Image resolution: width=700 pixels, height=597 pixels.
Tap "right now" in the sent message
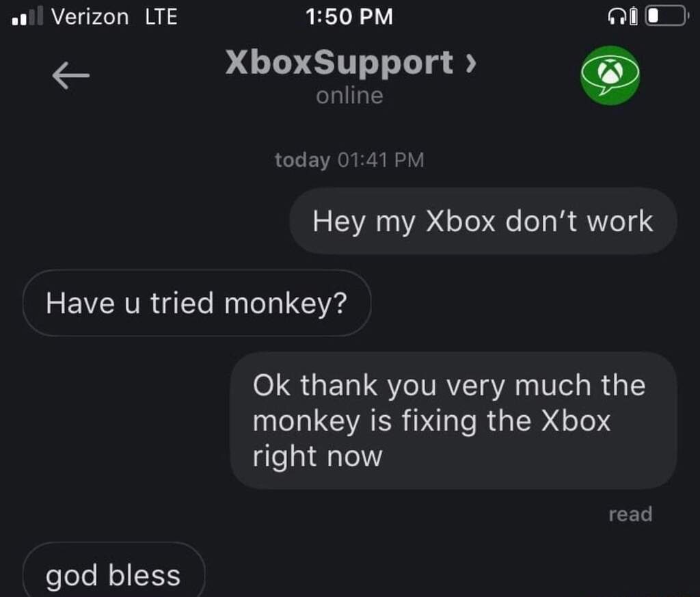coord(317,457)
